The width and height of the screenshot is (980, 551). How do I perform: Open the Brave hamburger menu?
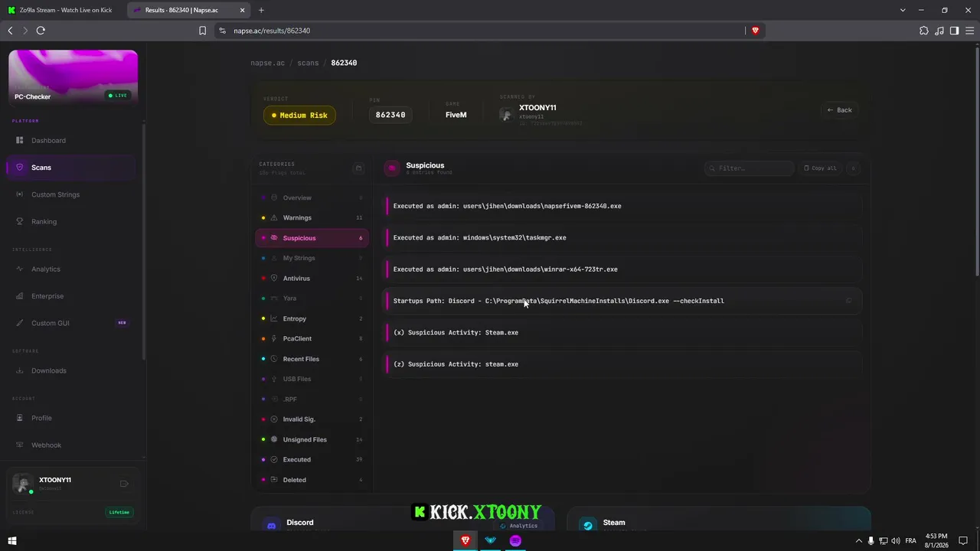[x=969, y=31]
